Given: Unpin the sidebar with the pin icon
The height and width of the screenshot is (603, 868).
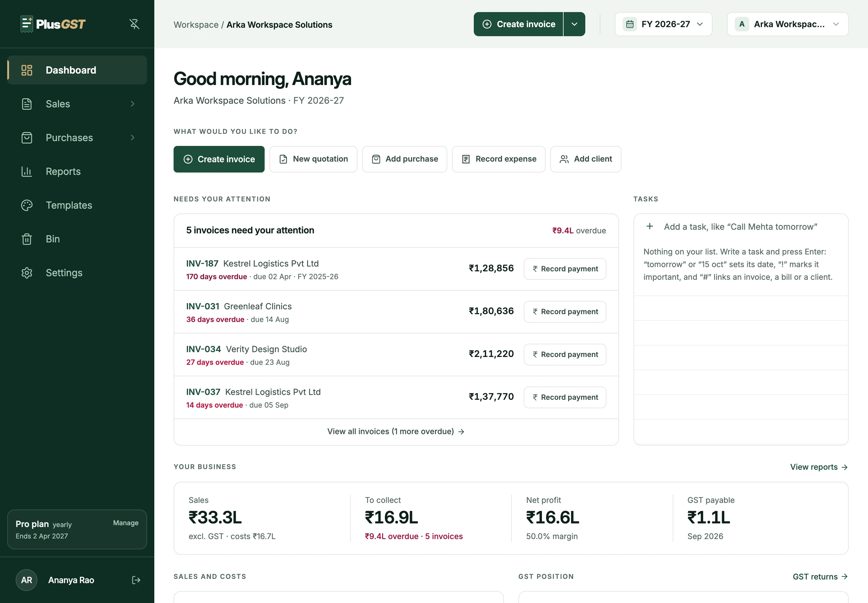Looking at the screenshot, I should [x=134, y=24].
